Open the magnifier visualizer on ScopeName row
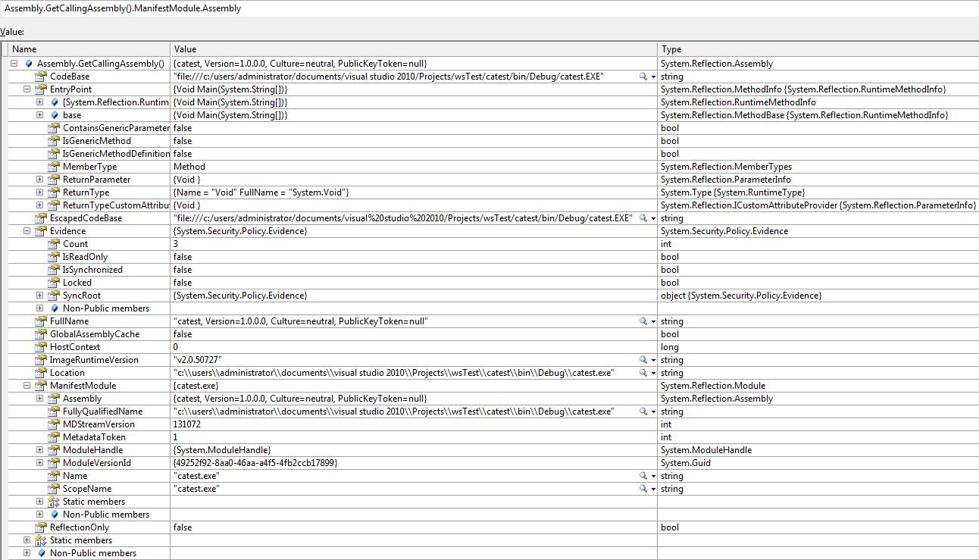This screenshot has height=560, width=979. click(643, 489)
